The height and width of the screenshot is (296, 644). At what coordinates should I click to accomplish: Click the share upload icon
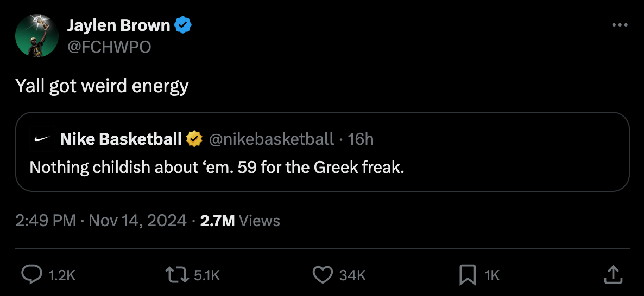tap(613, 275)
